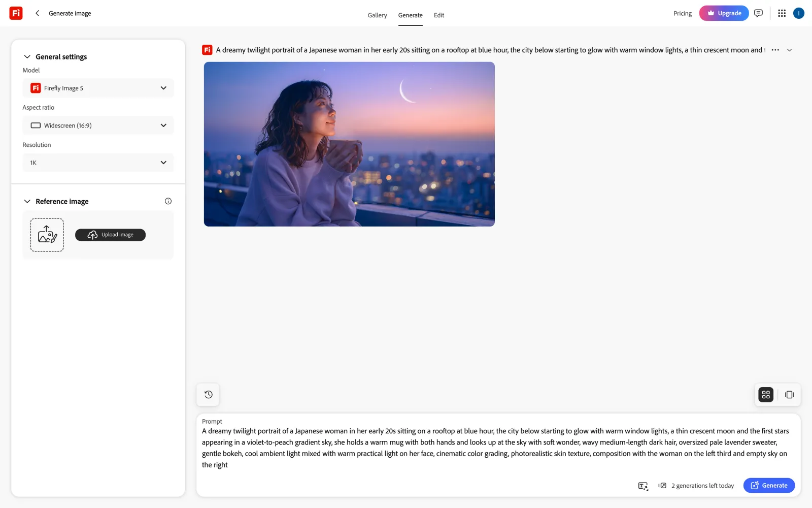Open the Pricing link
Viewport: 812px width, 508px height.
pos(683,14)
